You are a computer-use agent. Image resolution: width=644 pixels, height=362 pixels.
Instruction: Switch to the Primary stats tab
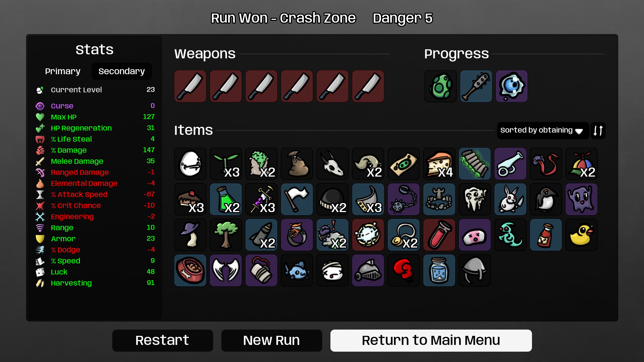[x=63, y=71]
